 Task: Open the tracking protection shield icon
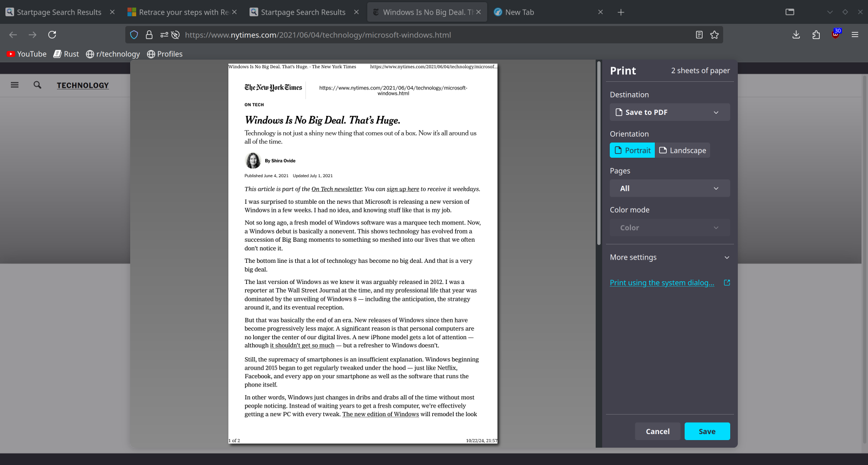tap(134, 35)
